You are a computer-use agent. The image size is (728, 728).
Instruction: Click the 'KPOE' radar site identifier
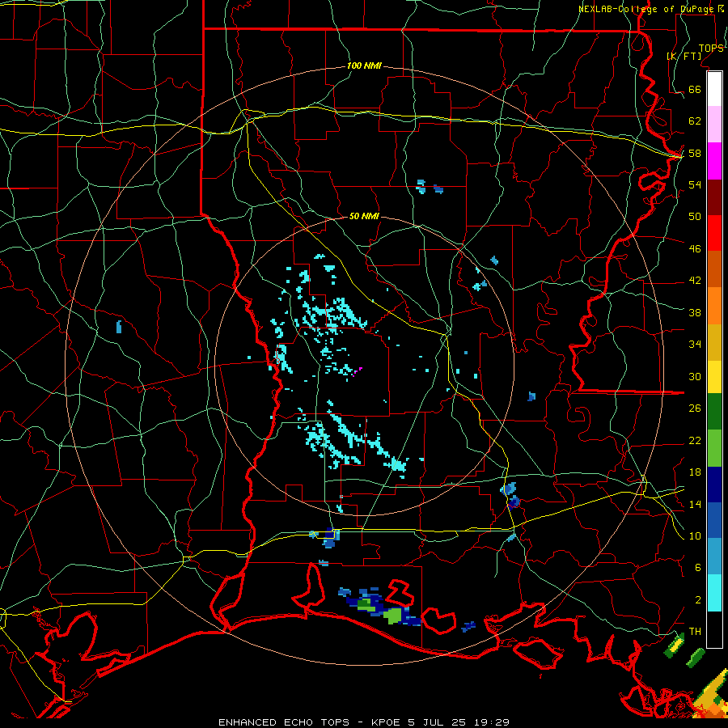[x=387, y=722]
